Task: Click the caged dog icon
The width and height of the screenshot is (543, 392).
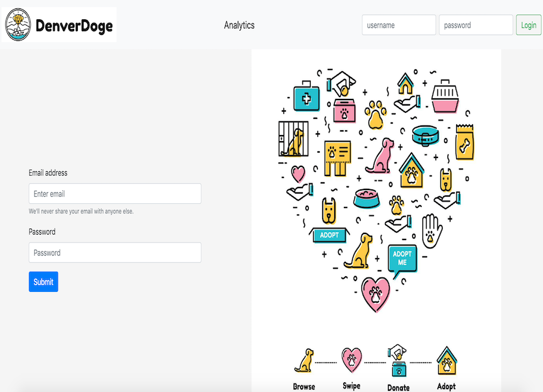Action: (293, 139)
